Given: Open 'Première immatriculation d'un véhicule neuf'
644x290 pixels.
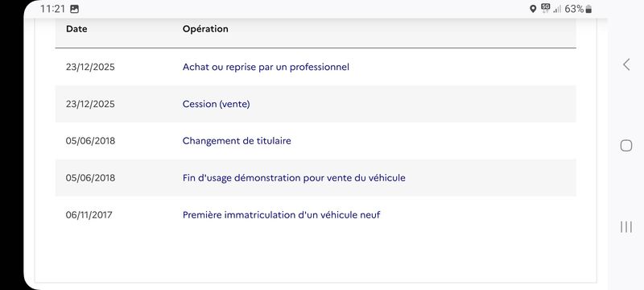Looking at the screenshot, I should click(281, 215).
